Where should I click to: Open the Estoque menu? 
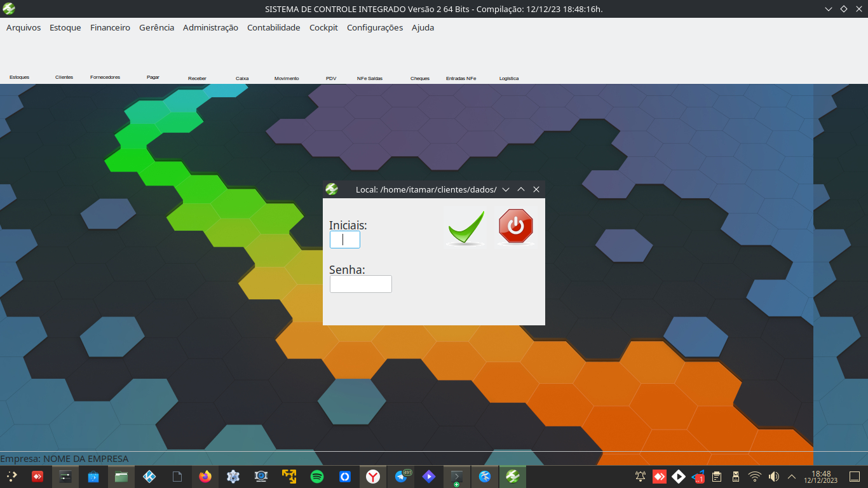click(x=65, y=27)
